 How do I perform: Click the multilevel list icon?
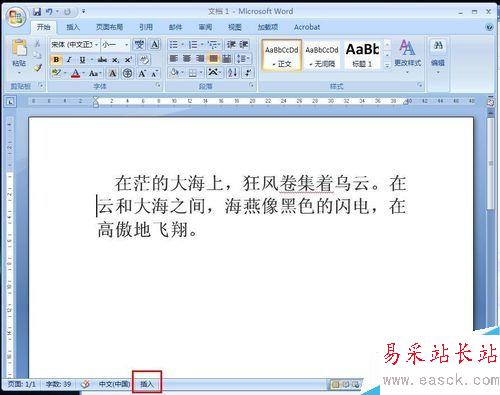click(x=212, y=44)
